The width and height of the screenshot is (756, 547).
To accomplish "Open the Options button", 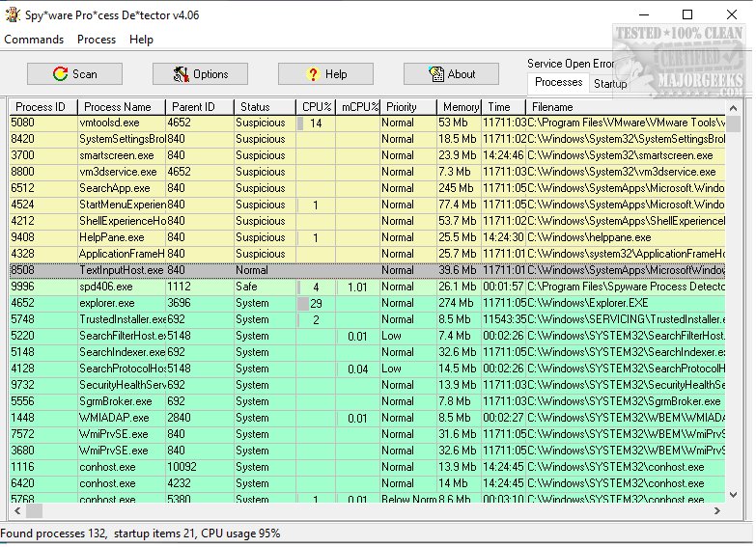I will coord(200,74).
